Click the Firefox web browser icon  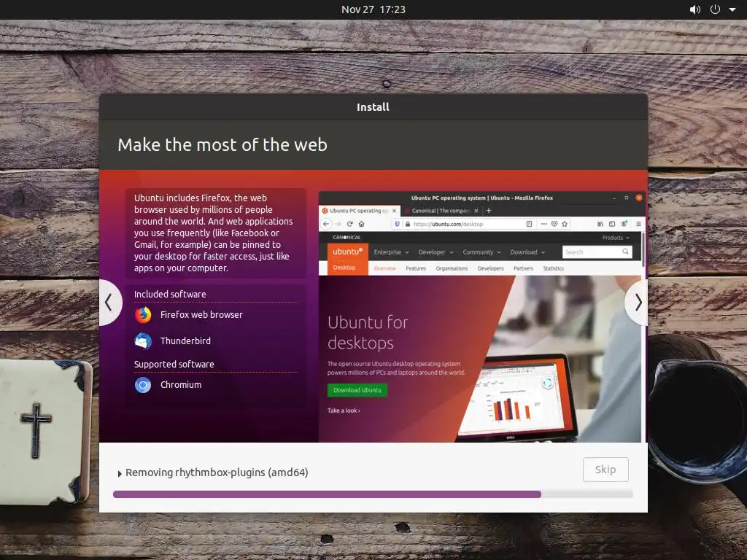click(143, 315)
